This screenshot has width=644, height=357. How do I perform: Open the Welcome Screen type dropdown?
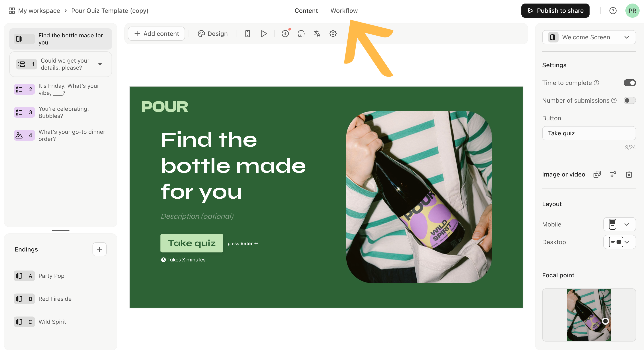click(x=589, y=37)
